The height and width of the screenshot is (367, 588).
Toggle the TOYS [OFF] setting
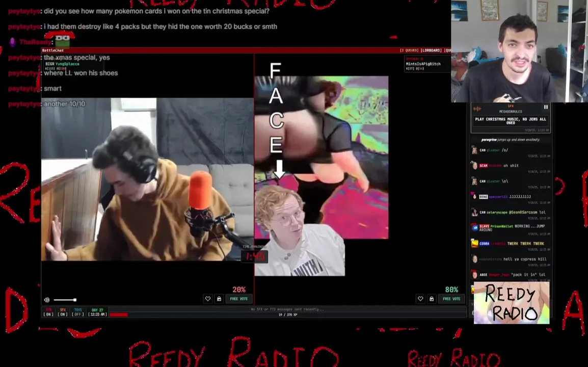(78, 312)
